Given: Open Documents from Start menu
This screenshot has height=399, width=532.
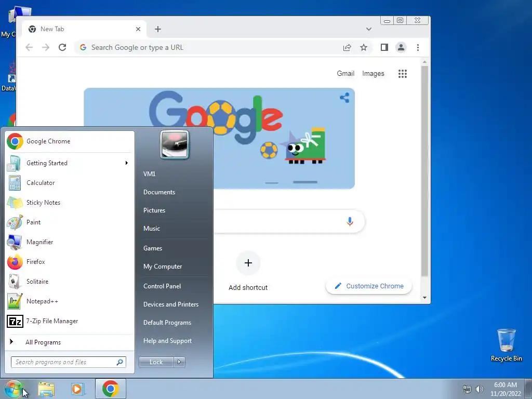Looking at the screenshot, I should (x=159, y=192).
